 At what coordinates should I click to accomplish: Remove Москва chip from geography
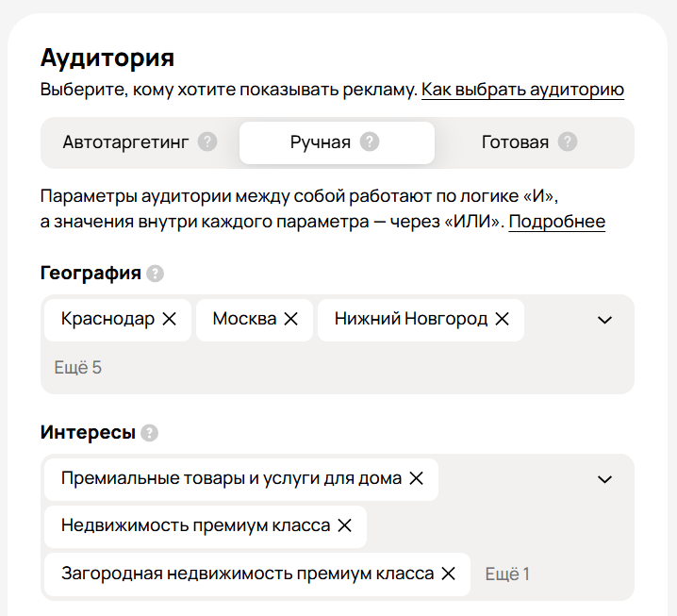[291, 319]
